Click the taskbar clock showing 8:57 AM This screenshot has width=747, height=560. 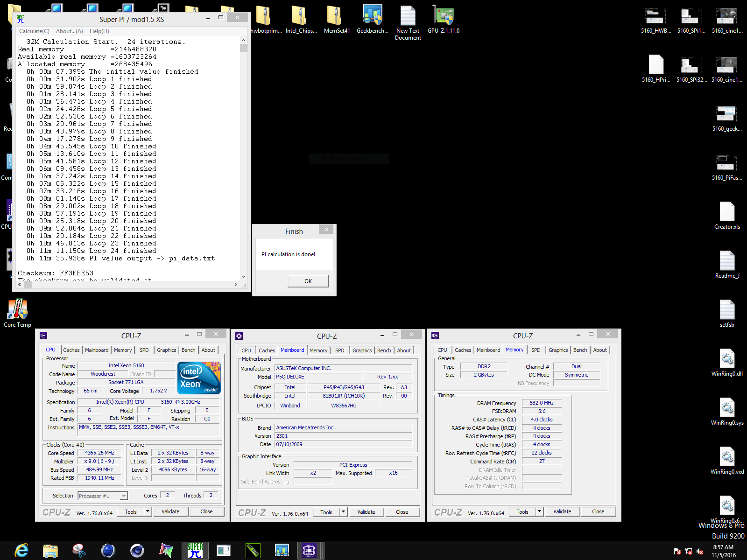723,551
